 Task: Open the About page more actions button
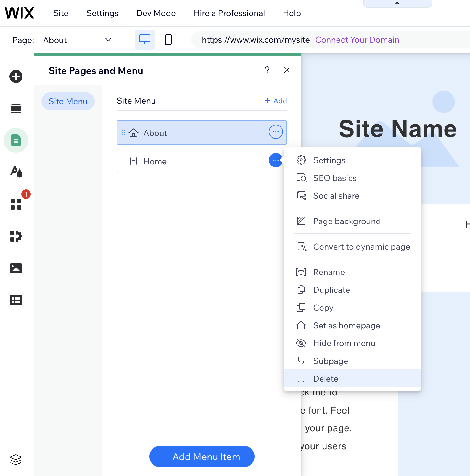point(276,132)
